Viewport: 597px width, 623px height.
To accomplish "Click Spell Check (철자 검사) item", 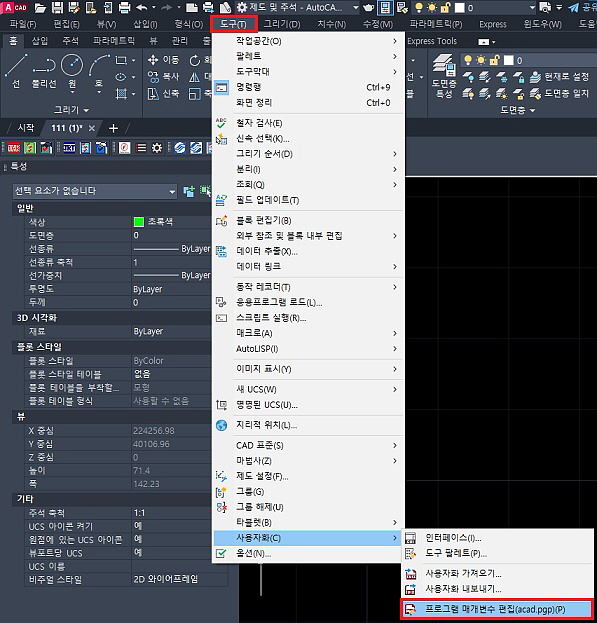I will tap(308, 123).
